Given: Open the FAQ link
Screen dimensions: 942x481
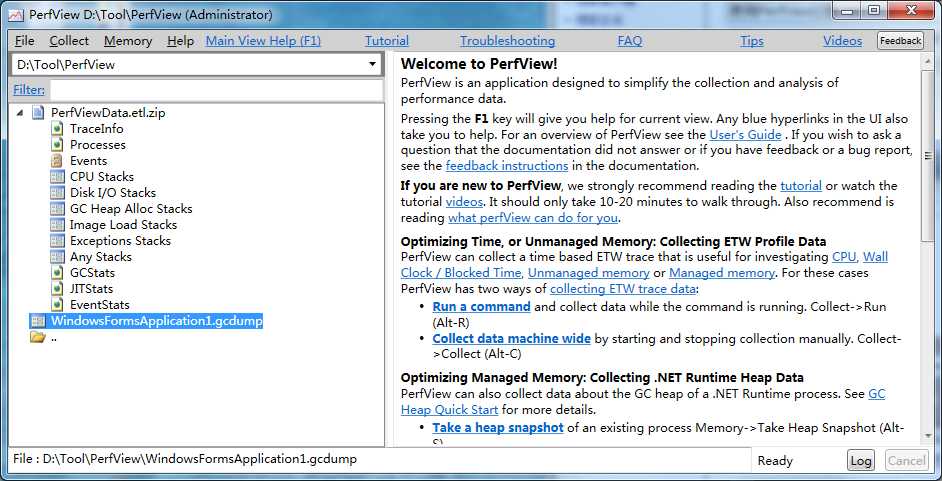Looking at the screenshot, I should [x=630, y=41].
